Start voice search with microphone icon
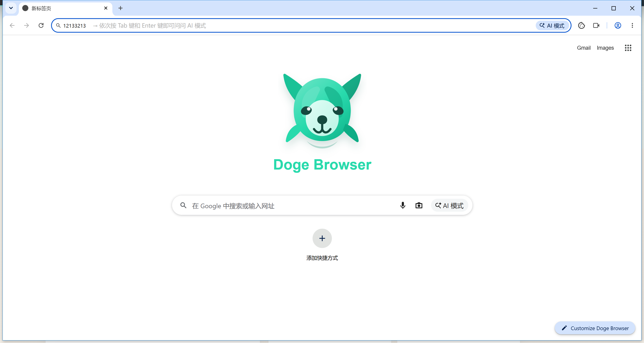644x343 pixels. (402, 205)
